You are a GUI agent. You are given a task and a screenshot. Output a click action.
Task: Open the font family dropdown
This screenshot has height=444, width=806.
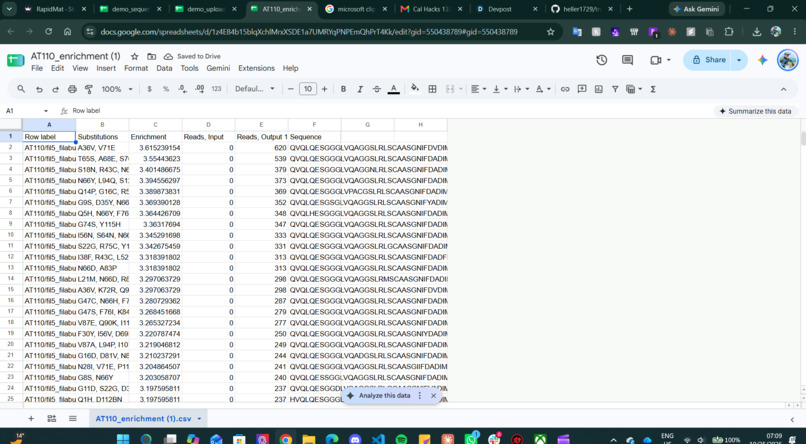(254, 89)
